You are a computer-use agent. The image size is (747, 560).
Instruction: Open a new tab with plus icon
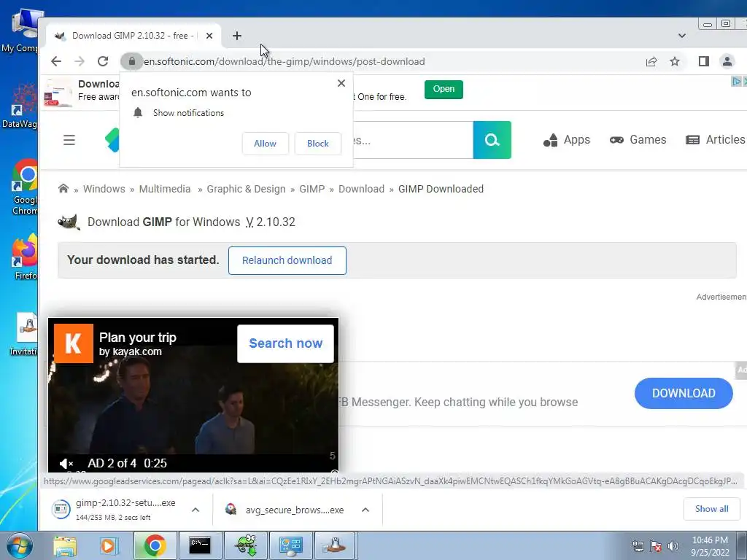(237, 36)
